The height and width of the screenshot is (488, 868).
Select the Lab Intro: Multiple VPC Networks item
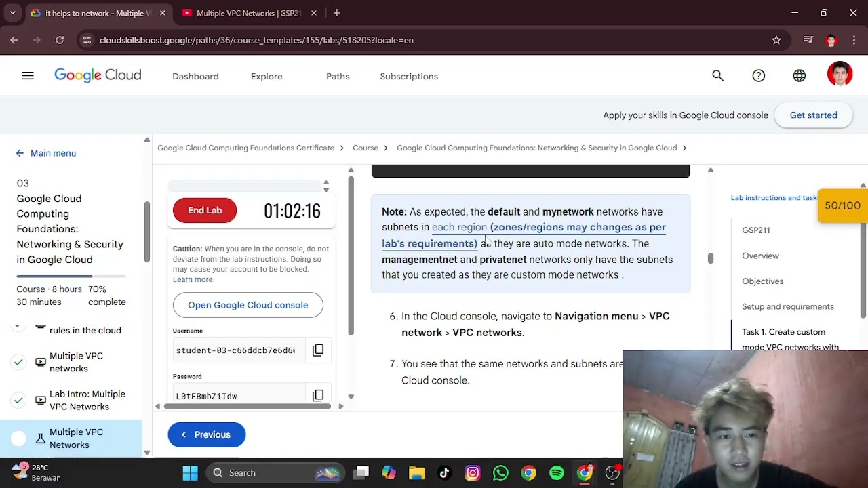point(87,400)
